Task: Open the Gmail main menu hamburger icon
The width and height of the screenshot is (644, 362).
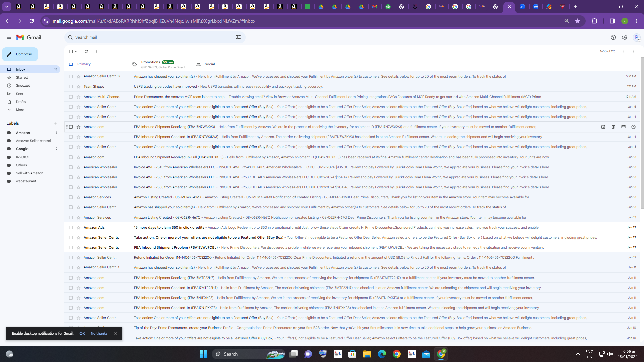Action: [9, 37]
